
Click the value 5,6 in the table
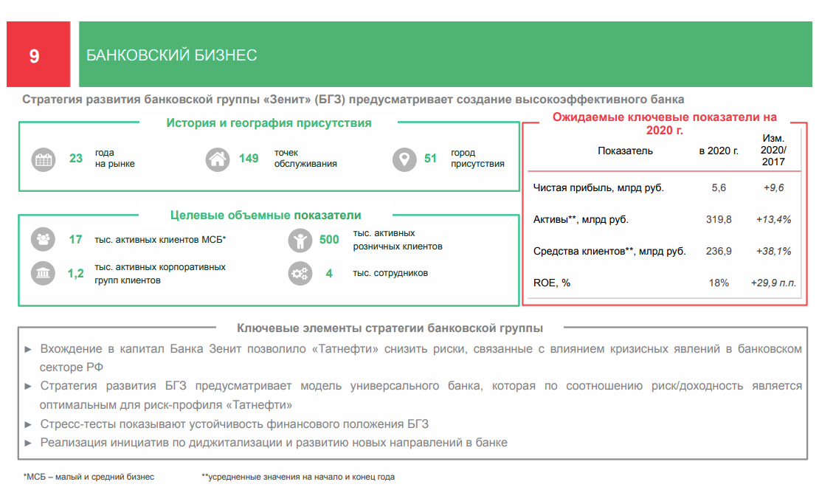point(719,187)
